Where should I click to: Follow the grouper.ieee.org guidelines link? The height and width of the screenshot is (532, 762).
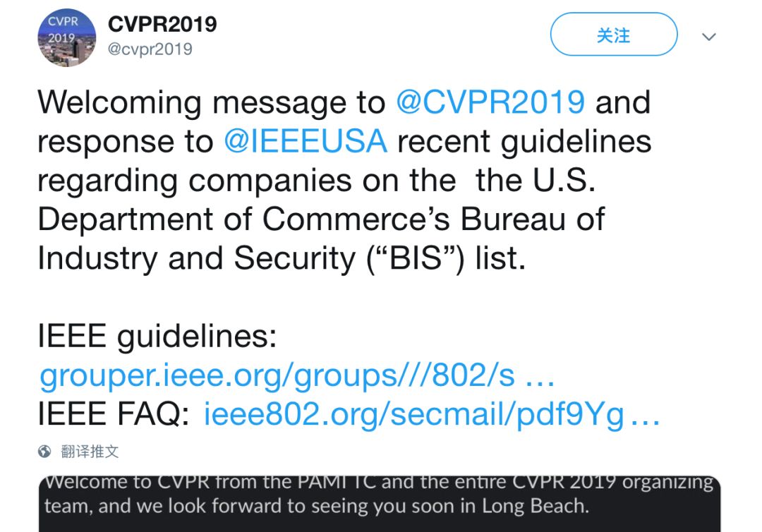click(x=277, y=376)
